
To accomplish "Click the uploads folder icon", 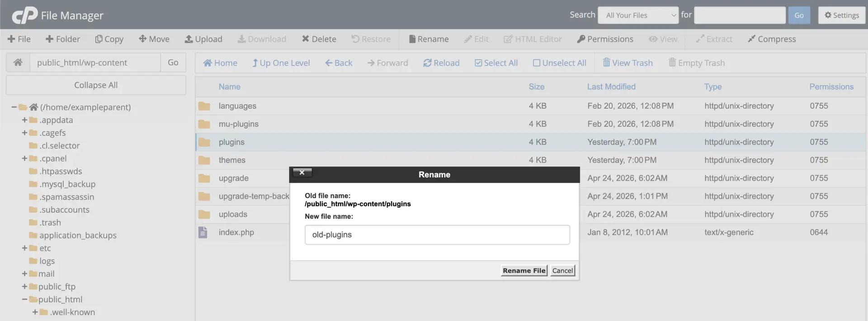I will (x=204, y=214).
